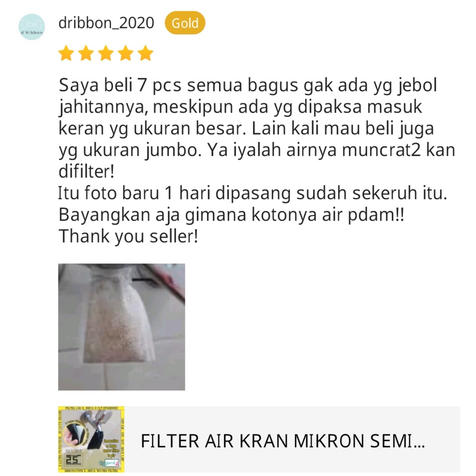Click the 'Thank you seller!' text

(x=128, y=237)
